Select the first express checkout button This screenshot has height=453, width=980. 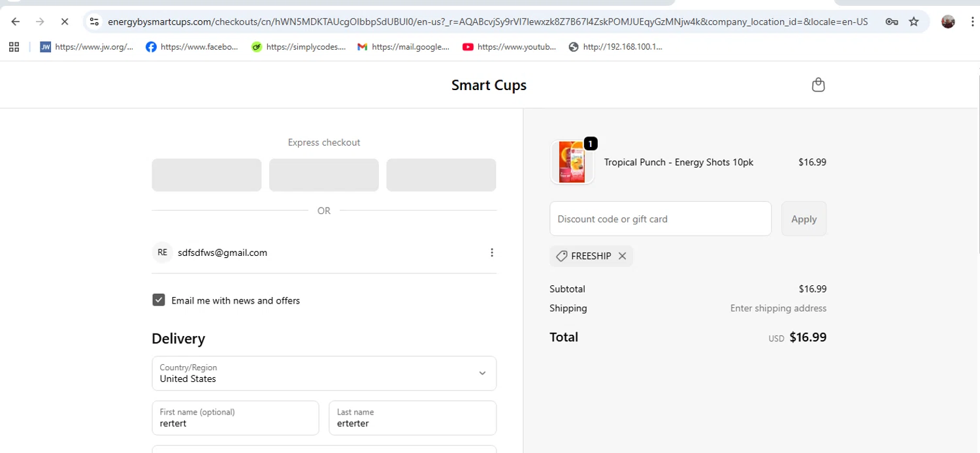pyautogui.click(x=206, y=175)
